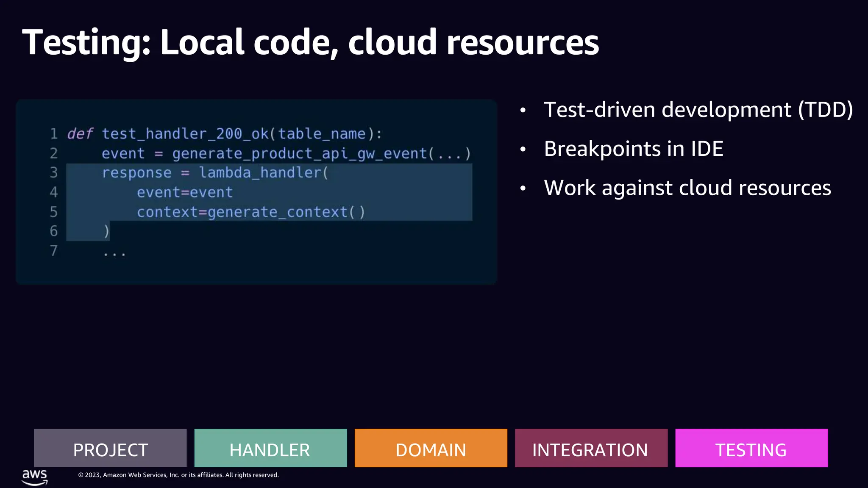Click the PROJECT section box
The image size is (868, 488).
click(x=110, y=448)
